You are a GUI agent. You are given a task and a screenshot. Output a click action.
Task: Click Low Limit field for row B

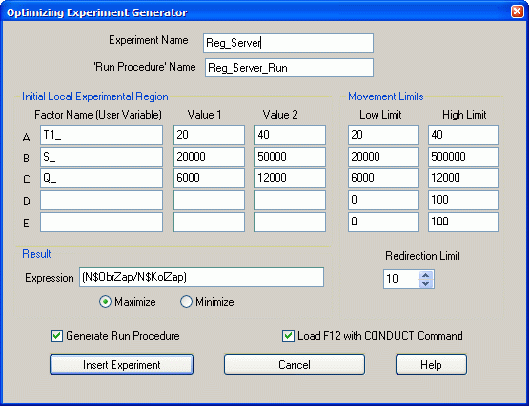pos(384,157)
